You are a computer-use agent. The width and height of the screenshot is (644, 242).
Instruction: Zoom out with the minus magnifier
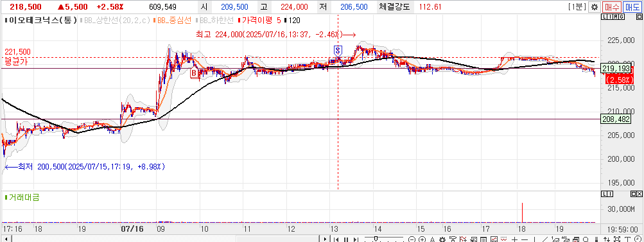pyautogui.click(x=412, y=239)
